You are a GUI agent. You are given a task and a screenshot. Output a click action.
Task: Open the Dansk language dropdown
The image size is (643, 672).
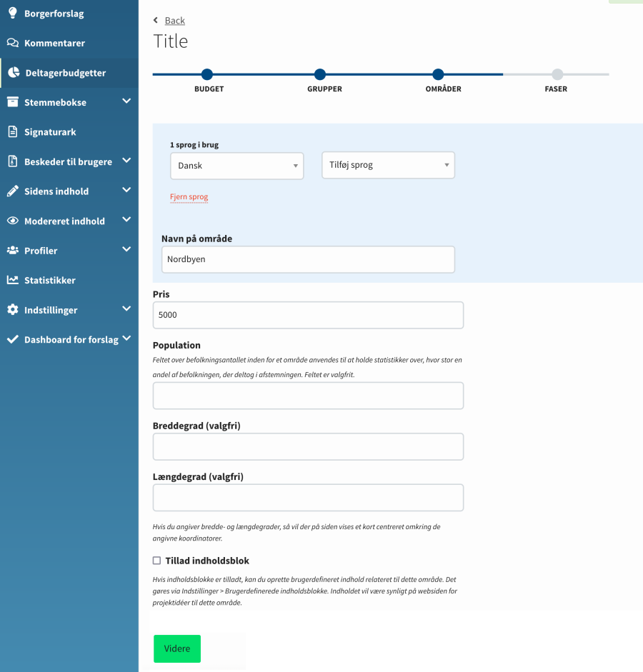pyautogui.click(x=236, y=165)
